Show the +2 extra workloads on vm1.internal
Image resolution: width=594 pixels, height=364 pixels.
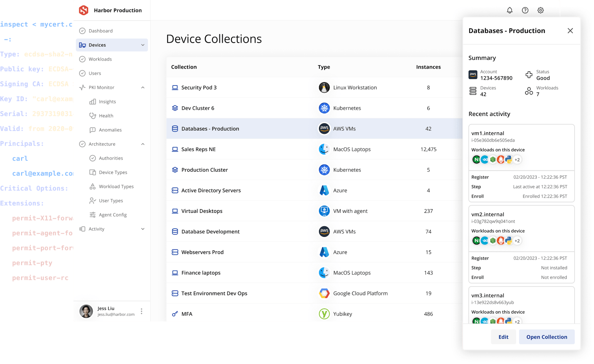518,160
